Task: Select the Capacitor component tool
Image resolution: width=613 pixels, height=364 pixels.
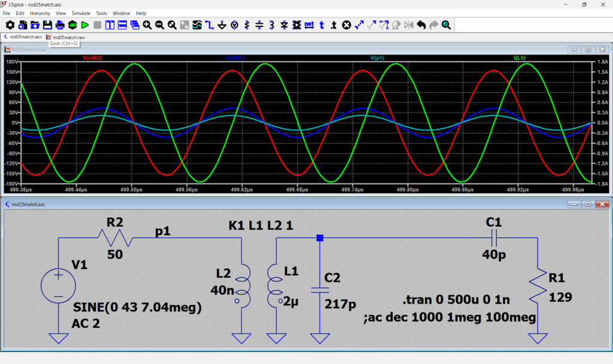Action: (x=259, y=25)
